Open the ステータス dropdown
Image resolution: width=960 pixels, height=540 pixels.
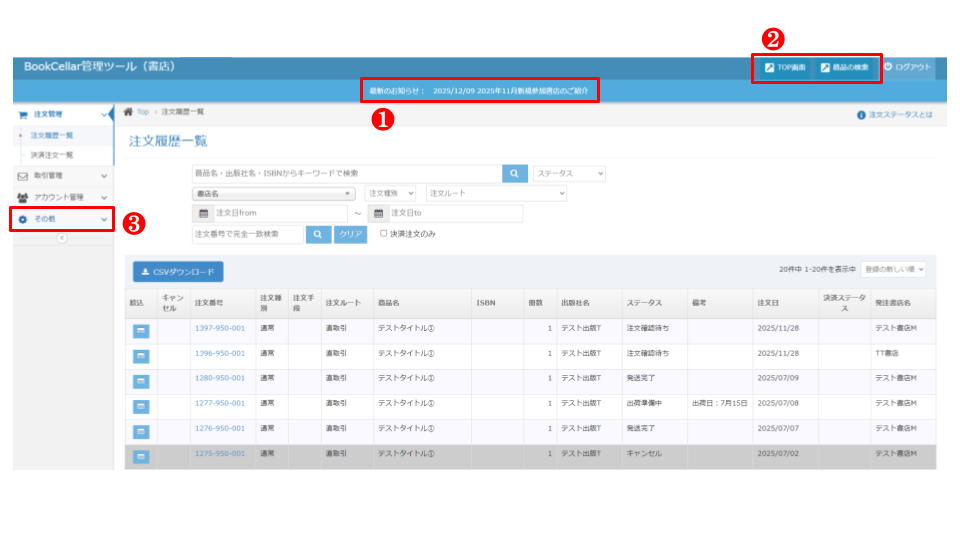[x=570, y=174]
